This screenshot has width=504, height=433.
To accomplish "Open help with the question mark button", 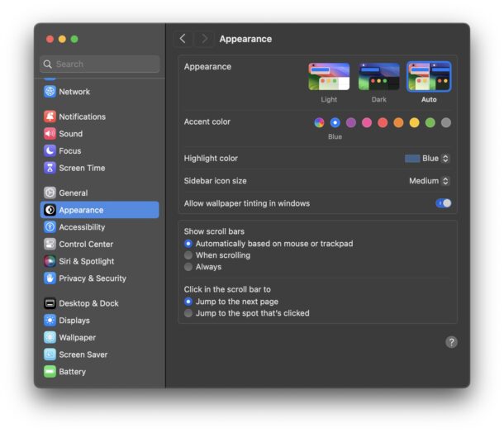I will [451, 342].
